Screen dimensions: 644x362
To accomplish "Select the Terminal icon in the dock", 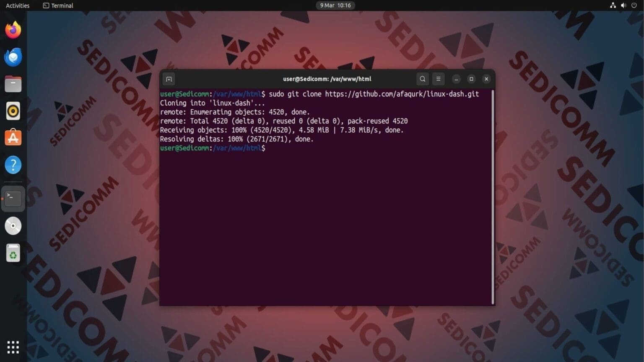I will 13,199.
